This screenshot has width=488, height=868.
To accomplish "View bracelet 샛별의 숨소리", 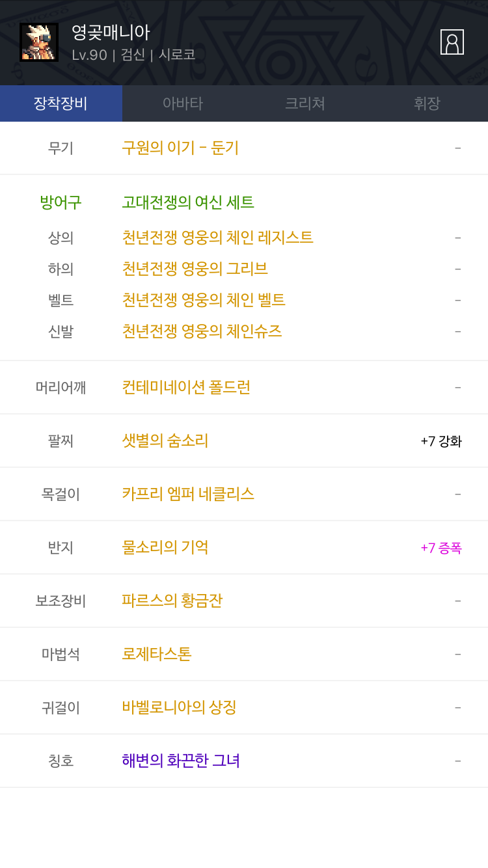I will (x=165, y=441).
